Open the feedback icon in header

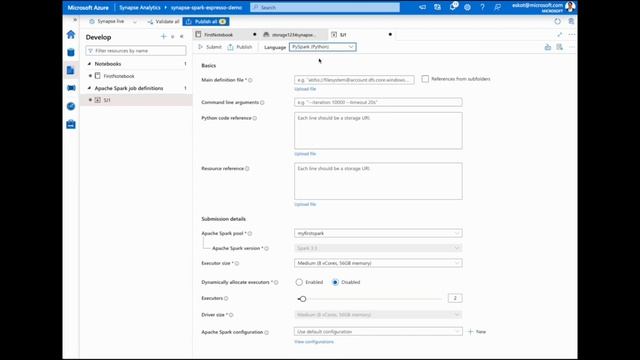tap(497, 7)
